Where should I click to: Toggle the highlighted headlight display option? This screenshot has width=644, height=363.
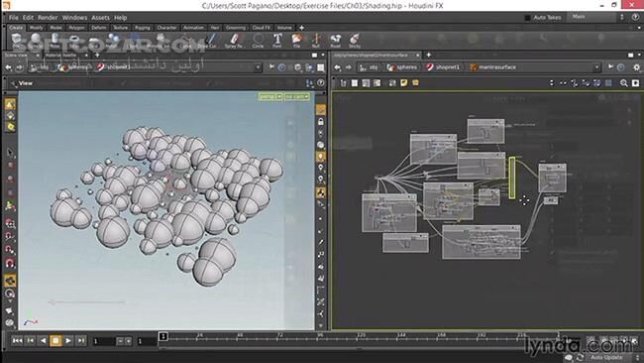(x=321, y=157)
